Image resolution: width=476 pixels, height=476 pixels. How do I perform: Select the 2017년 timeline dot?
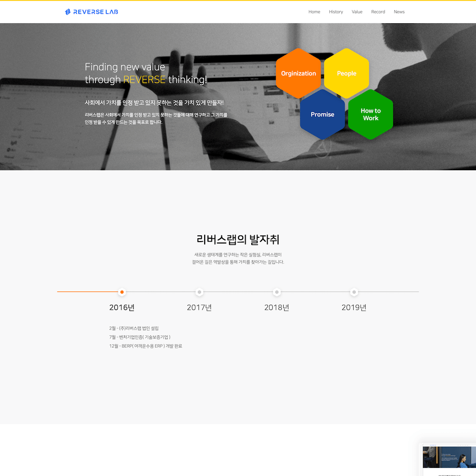(199, 292)
